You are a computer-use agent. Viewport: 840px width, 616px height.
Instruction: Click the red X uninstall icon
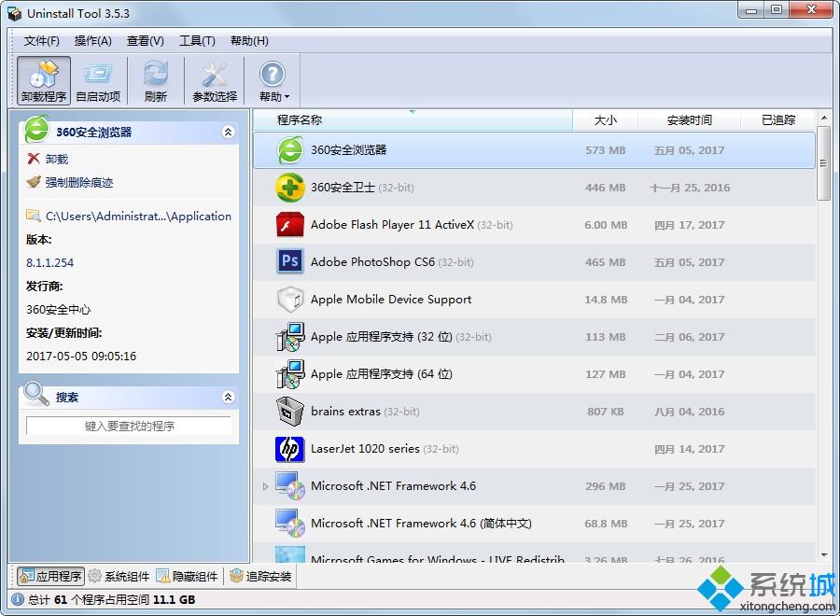pyautogui.click(x=34, y=159)
